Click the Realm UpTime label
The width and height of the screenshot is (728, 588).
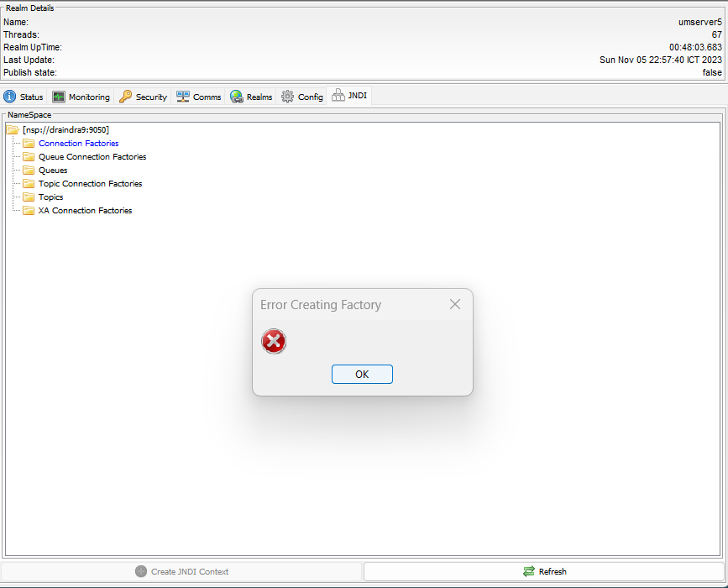tap(33, 47)
